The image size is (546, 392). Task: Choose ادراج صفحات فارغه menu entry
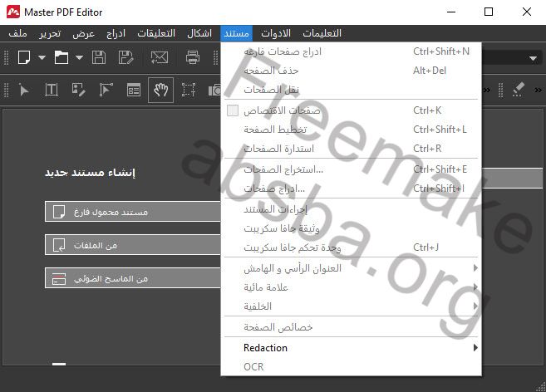coord(351,51)
